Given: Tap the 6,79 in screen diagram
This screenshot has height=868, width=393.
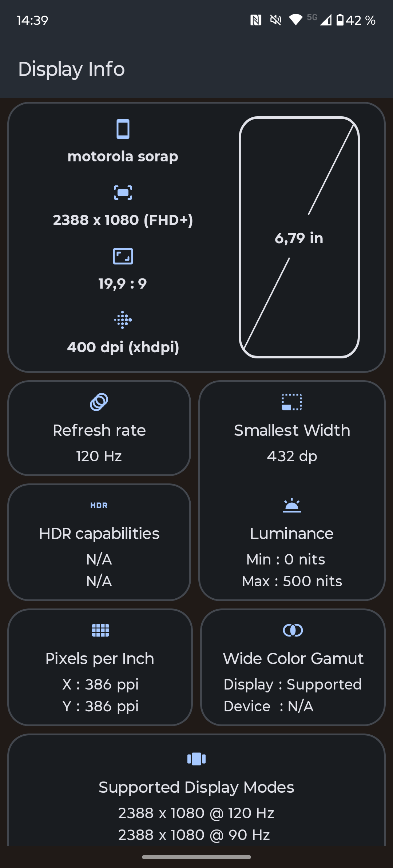Looking at the screenshot, I should (299, 238).
